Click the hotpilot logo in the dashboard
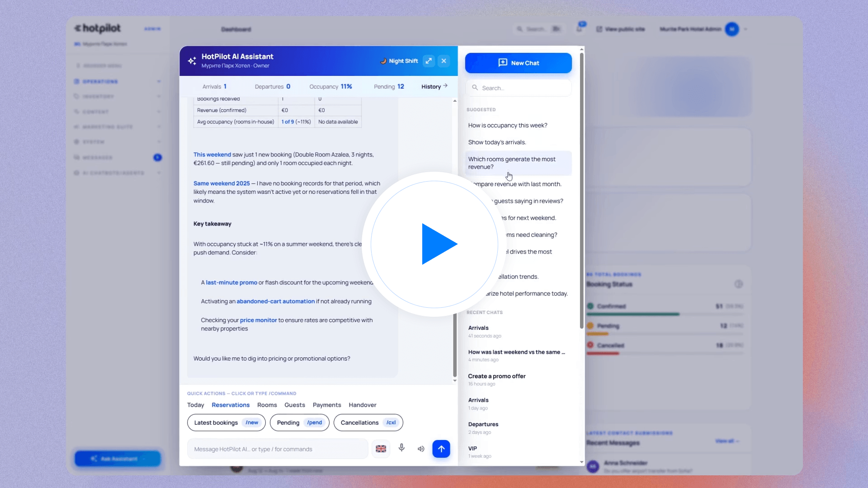 [98, 28]
